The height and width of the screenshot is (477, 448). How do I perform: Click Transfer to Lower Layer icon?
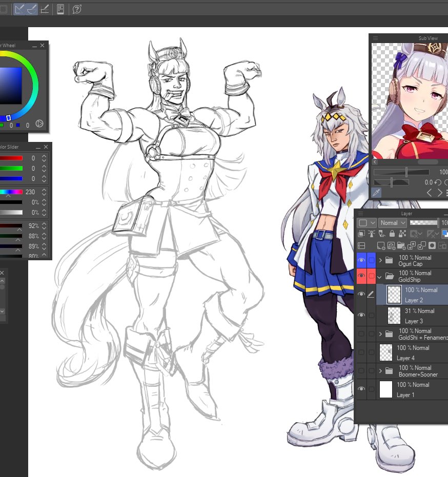(x=412, y=245)
